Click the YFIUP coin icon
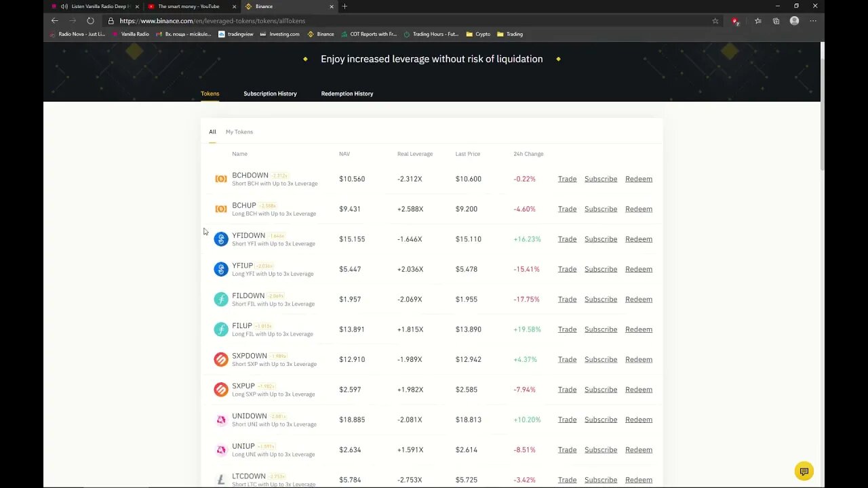The width and height of the screenshot is (868, 488). (x=221, y=269)
